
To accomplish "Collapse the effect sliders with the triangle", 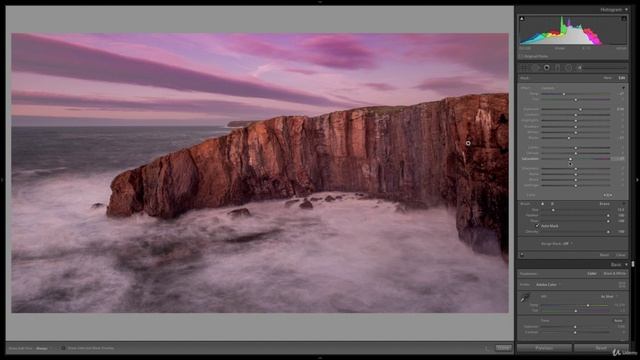I will 623,88.
